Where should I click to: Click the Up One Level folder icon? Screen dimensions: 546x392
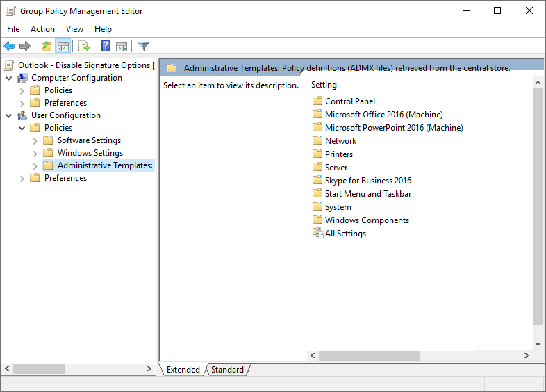pyautogui.click(x=46, y=47)
